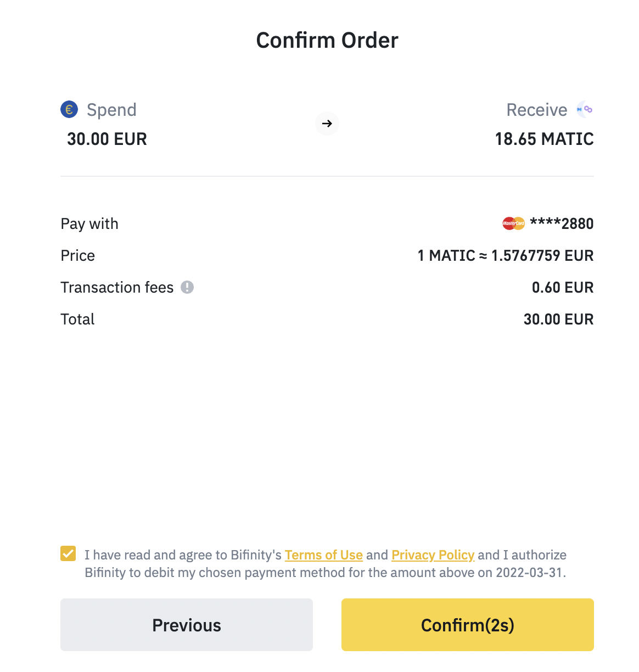Viewport: 639px width, 672px height.
Task: Click the Euro currency icon beside Spend
Action: click(x=69, y=110)
